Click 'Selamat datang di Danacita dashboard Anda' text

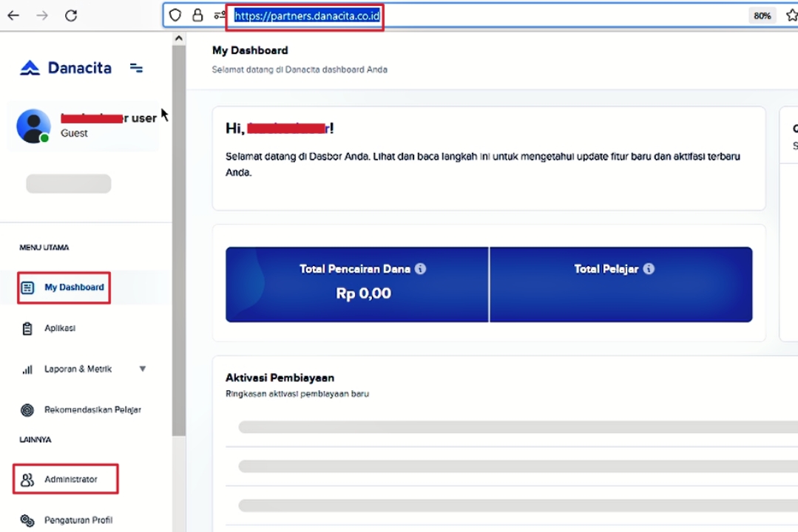(x=300, y=69)
